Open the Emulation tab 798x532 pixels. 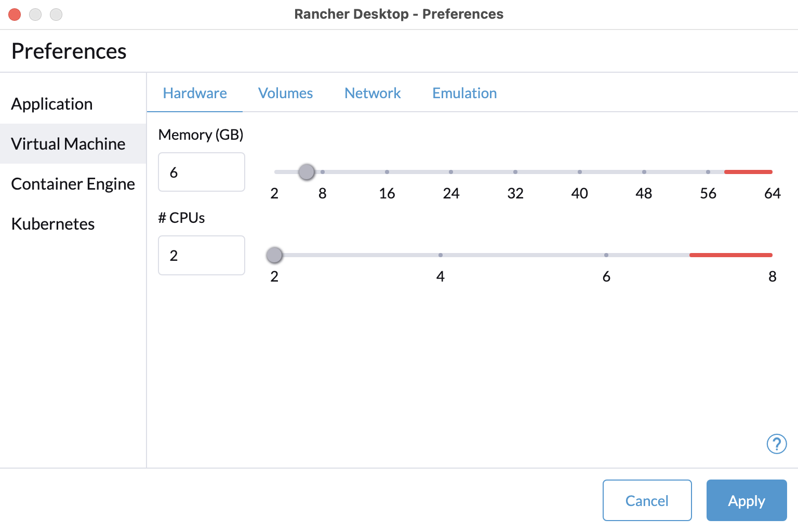[464, 93]
